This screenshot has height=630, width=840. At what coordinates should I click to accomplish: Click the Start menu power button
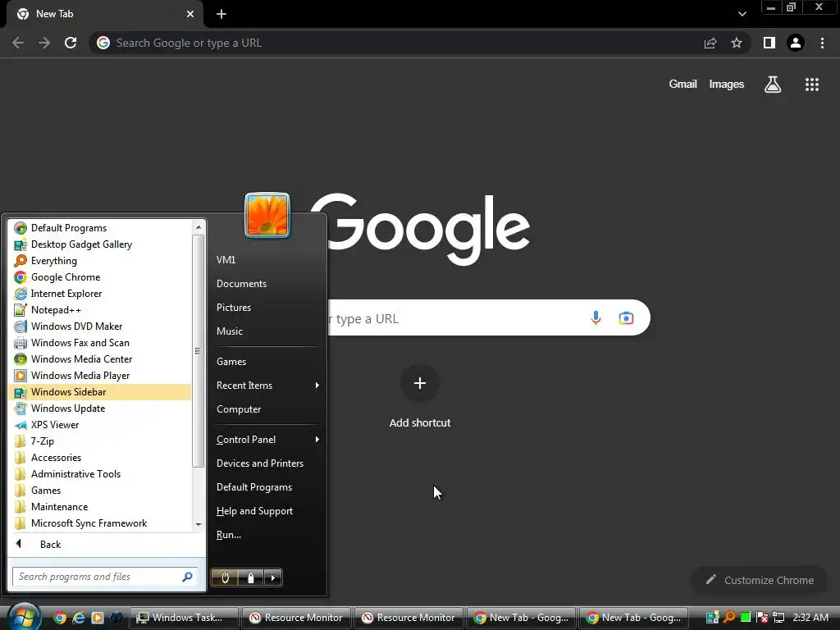(225, 577)
